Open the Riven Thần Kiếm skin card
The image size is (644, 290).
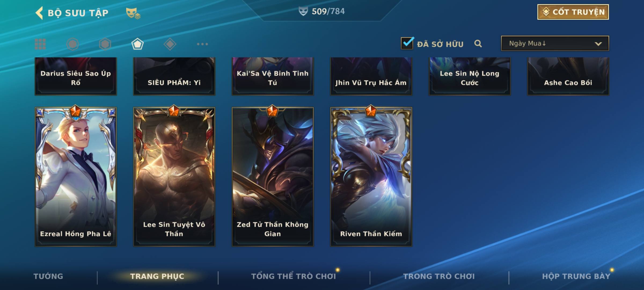tap(371, 177)
